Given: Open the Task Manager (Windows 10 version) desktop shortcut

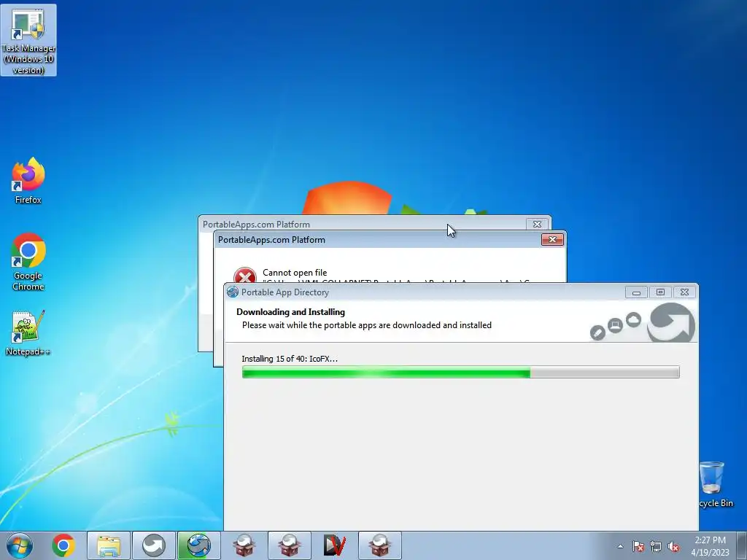Looking at the screenshot, I should [x=28, y=40].
